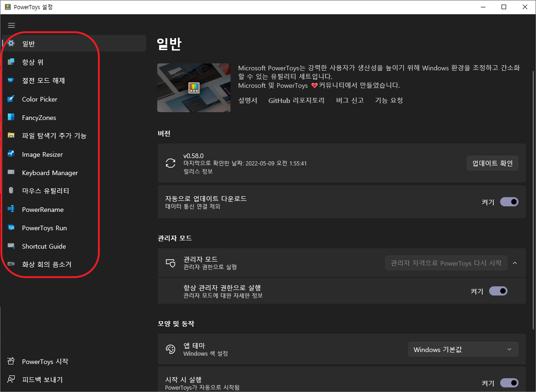The height and width of the screenshot is (392, 536).
Task: Open the 설명서 link
Action: [x=247, y=100]
